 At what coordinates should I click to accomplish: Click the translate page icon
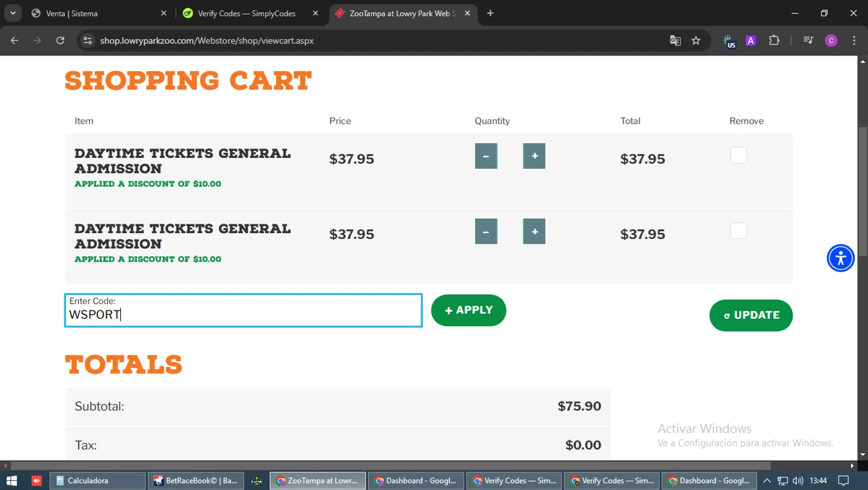click(x=675, y=40)
